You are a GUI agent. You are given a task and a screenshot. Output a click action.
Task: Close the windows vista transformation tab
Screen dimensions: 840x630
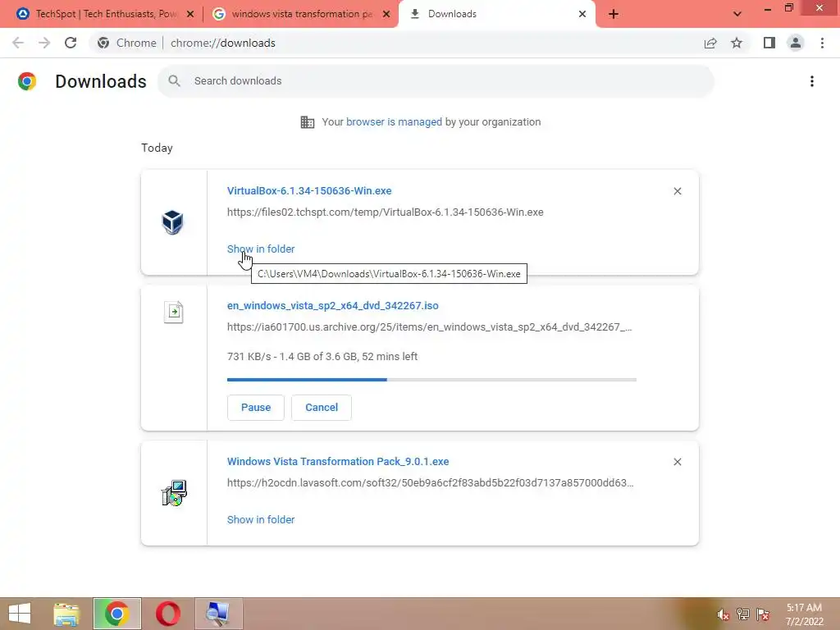(386, 14)
